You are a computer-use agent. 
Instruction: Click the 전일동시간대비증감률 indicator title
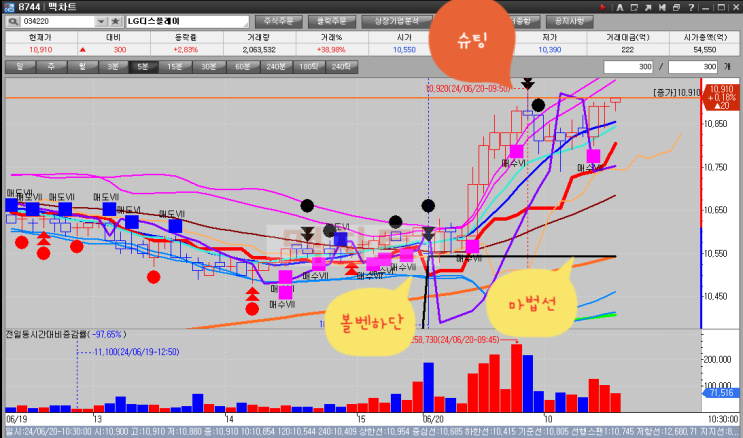[66, 334]
